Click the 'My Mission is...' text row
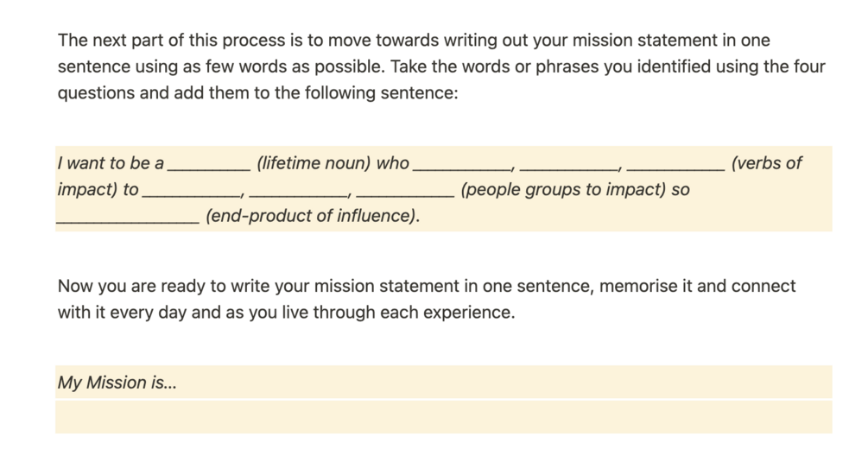868x462 pixels. tap(443, 382)
